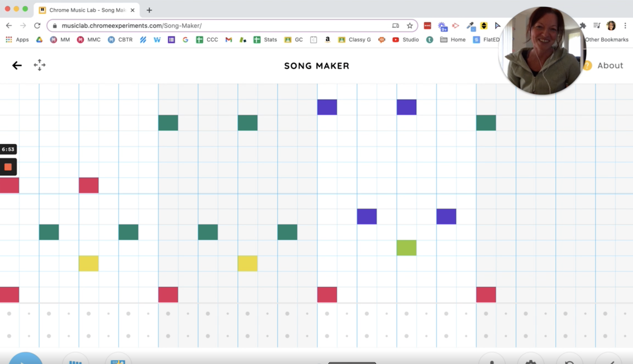Open the Stats bookmark

point(265,40)
